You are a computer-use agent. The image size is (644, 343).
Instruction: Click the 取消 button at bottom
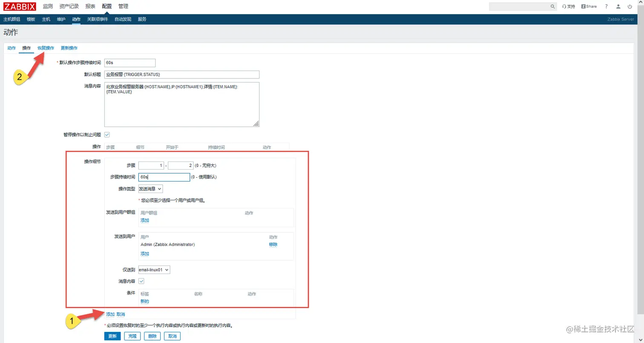click(172, 336)
